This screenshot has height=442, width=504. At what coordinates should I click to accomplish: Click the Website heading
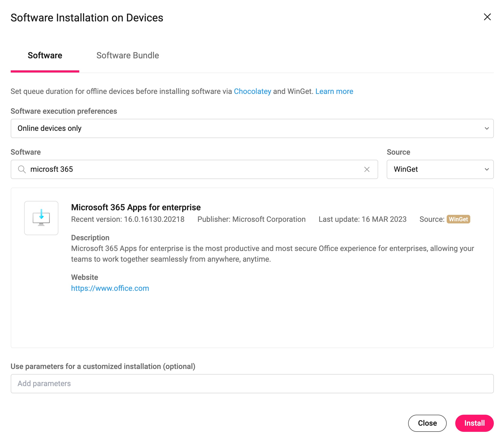point(85,277)
